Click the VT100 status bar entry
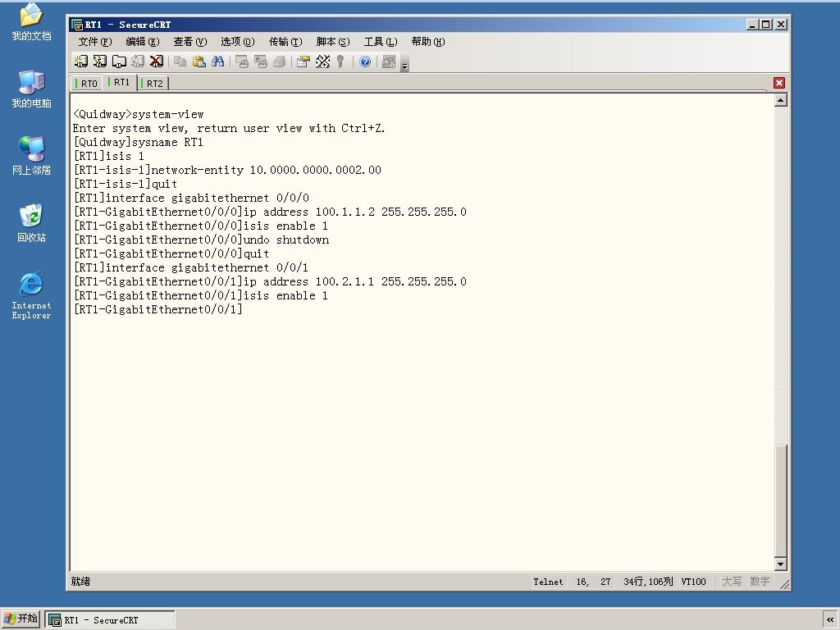Viewport: 840px width, 630px height. (x=693, y=582)
